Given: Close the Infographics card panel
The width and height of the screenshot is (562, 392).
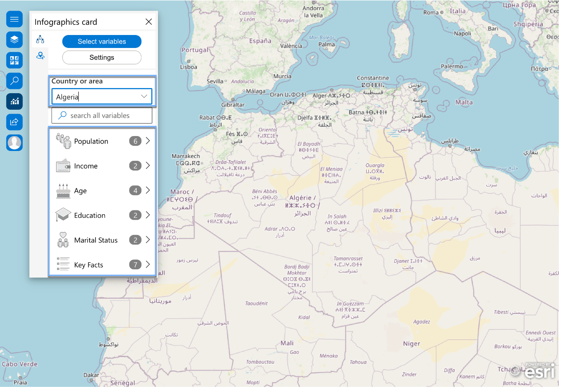Looking at the screenshot, I should coord(149,22).
